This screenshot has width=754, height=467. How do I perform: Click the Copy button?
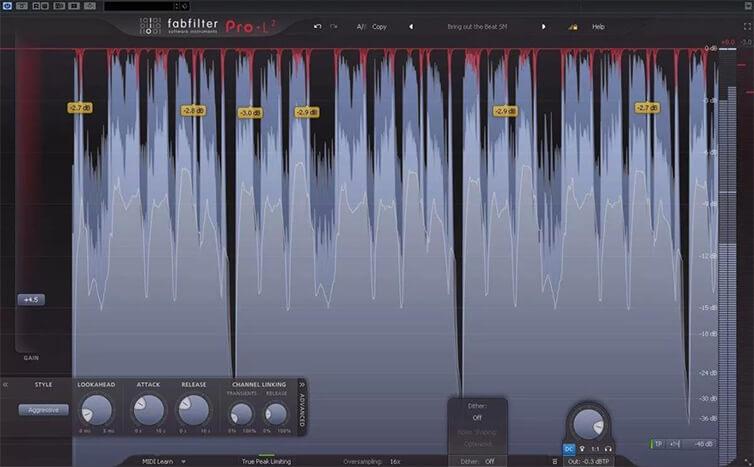379,27
